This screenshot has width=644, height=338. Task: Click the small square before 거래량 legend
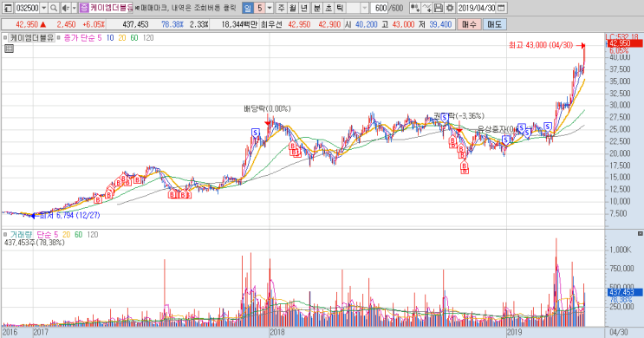pyautogui.click(x=5, y=235)
